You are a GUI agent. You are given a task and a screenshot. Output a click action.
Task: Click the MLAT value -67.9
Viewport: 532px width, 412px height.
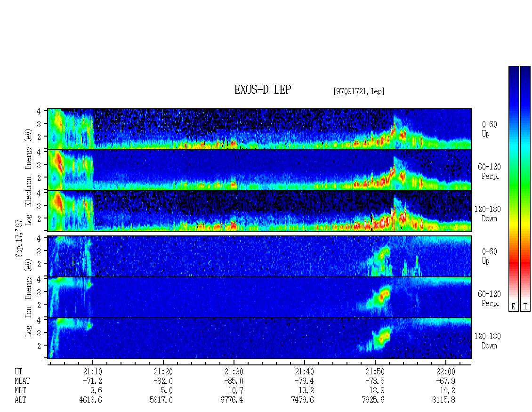pyautogui.click(x=445, y=381)
